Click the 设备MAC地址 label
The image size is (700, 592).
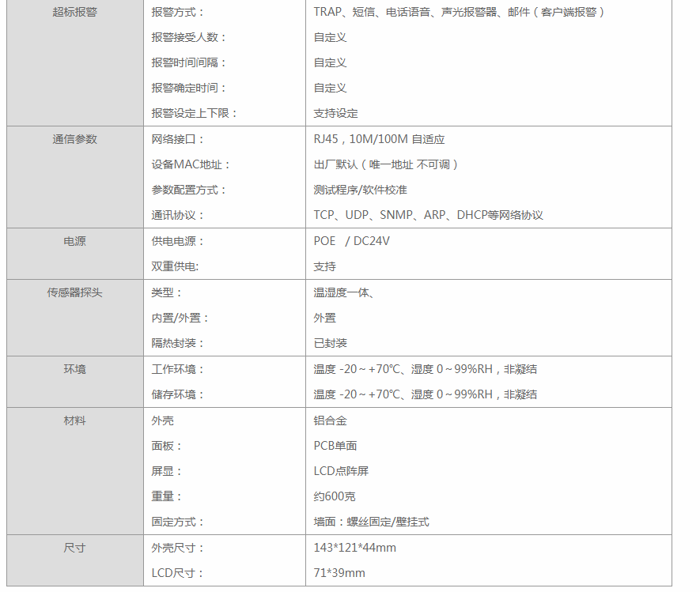191,165
